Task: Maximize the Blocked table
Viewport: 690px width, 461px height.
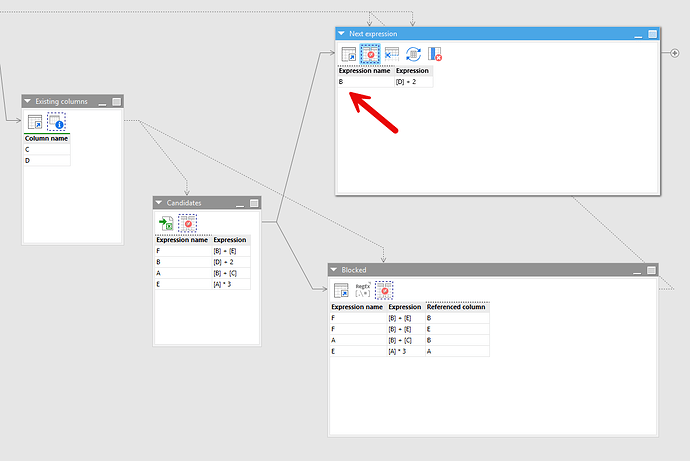Action: coord(651,270)
